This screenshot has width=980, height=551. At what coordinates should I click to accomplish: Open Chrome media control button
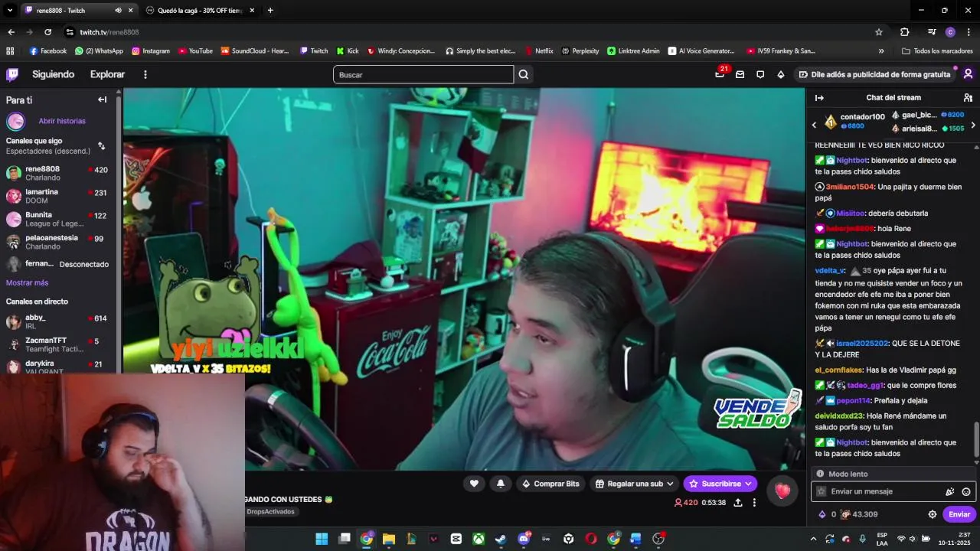point(932,32)
